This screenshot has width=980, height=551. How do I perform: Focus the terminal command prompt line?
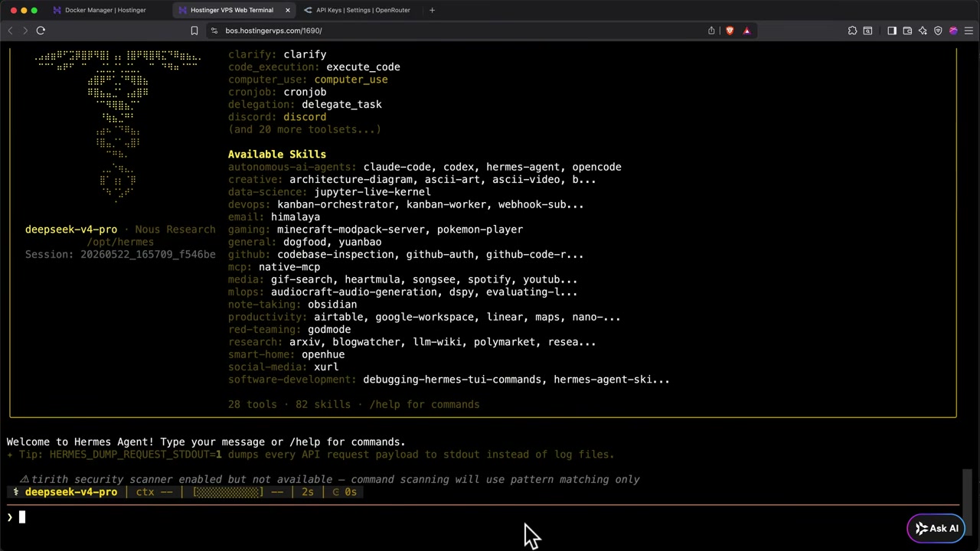pos(482,517)
